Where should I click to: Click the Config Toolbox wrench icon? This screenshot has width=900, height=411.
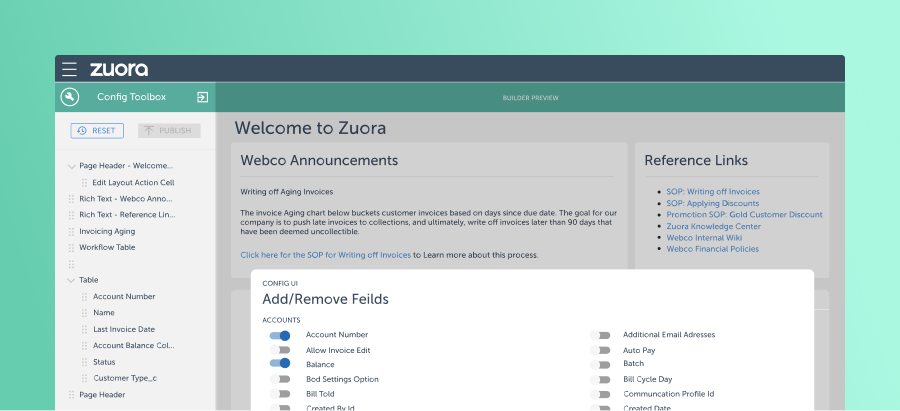coord(69,97)
